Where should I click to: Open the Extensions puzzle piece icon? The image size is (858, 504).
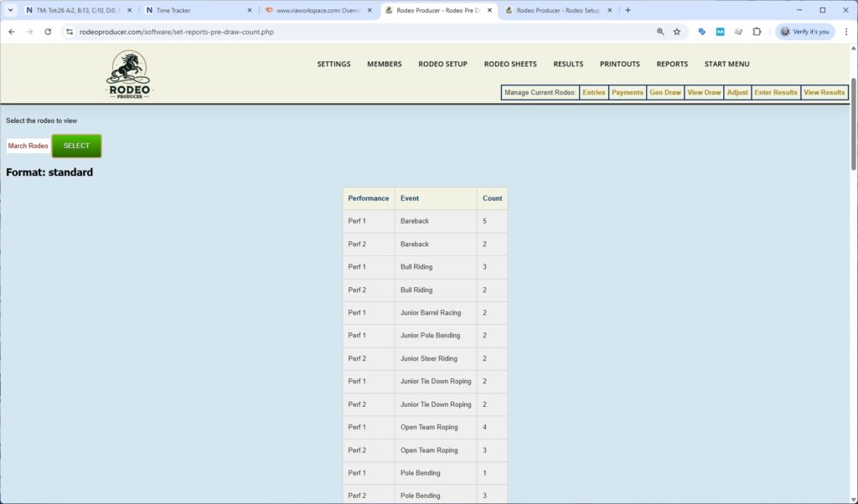[757, 32]
